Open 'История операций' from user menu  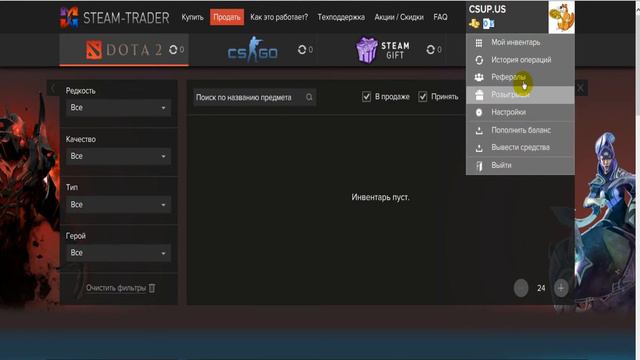(x=520, y=60)
